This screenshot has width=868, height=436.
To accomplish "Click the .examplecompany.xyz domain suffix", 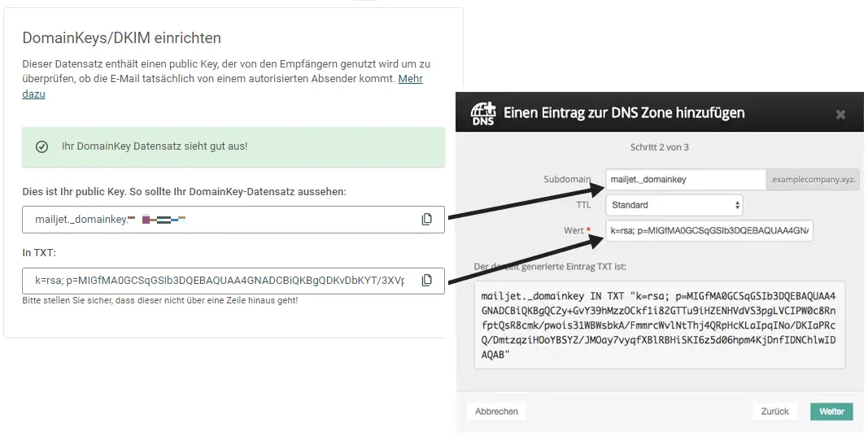I will click(x=813, y=180).
